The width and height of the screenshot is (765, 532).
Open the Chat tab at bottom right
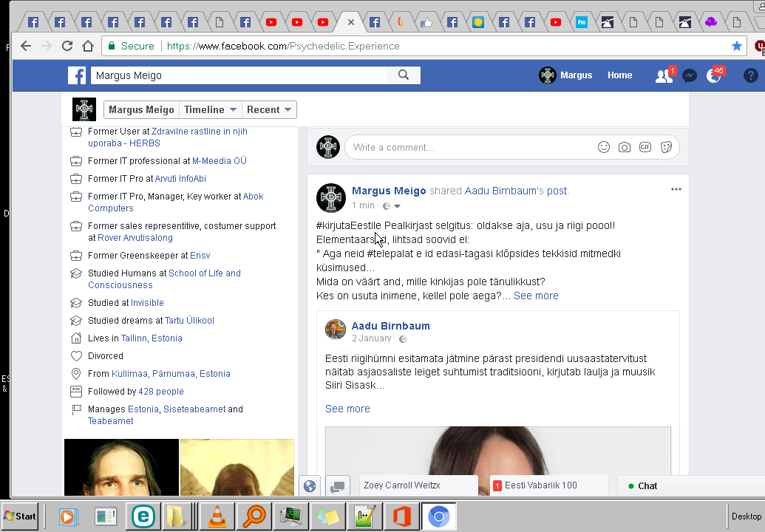(x=647, y=485)
